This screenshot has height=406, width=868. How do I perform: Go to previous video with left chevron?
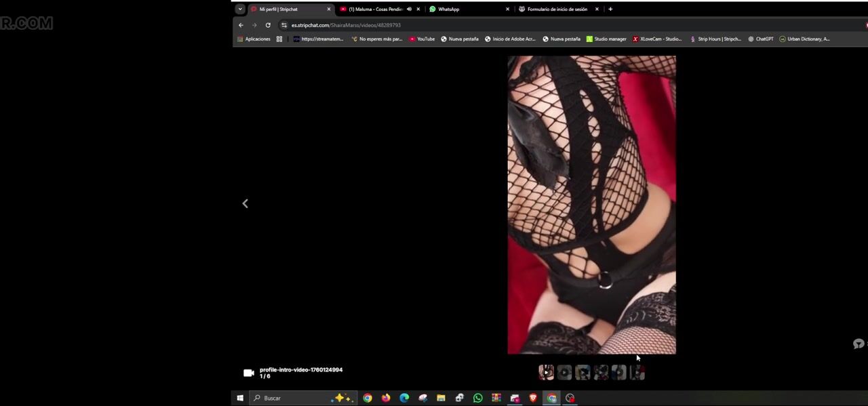pyautogui.click(x=245, y=203)
